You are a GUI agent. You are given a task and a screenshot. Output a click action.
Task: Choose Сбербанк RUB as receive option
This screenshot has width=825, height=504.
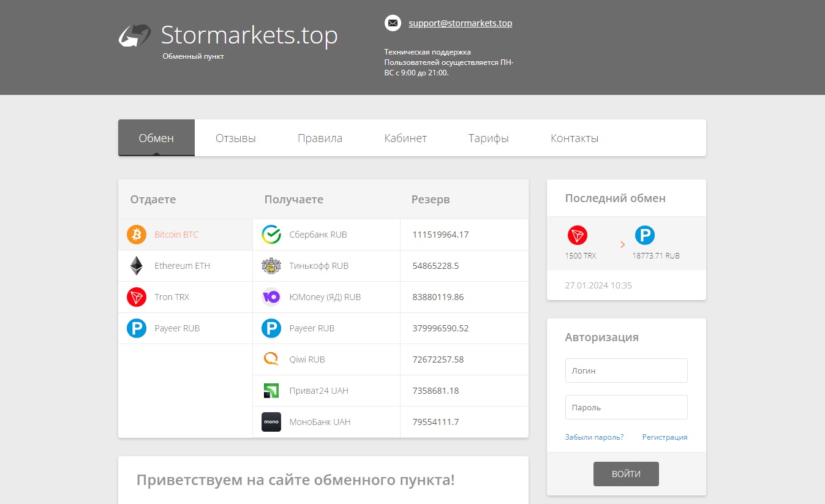pyautogui.click(x=326, y=235)
